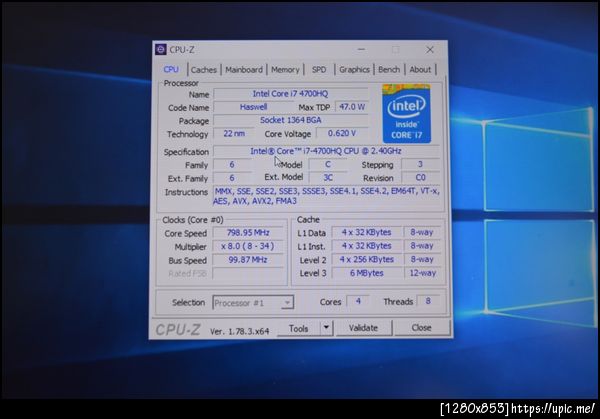
Task: Open the Tools dropdown arrow
Action: coord(326,328)
